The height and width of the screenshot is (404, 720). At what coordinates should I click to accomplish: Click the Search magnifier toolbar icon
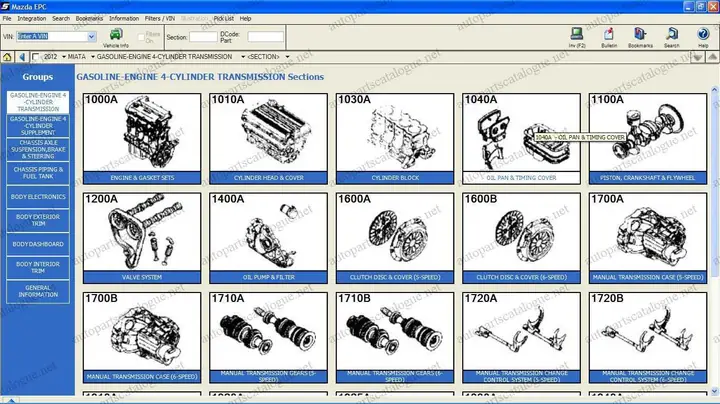(672, 35)
